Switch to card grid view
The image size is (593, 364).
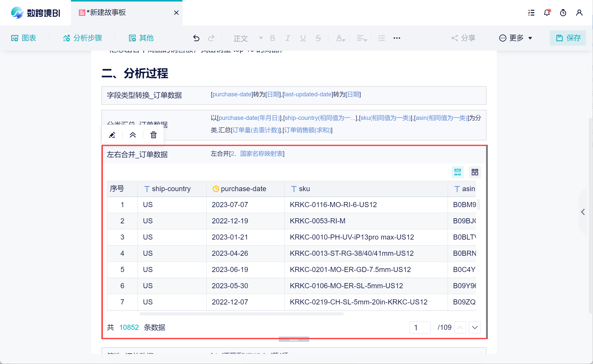475,172
